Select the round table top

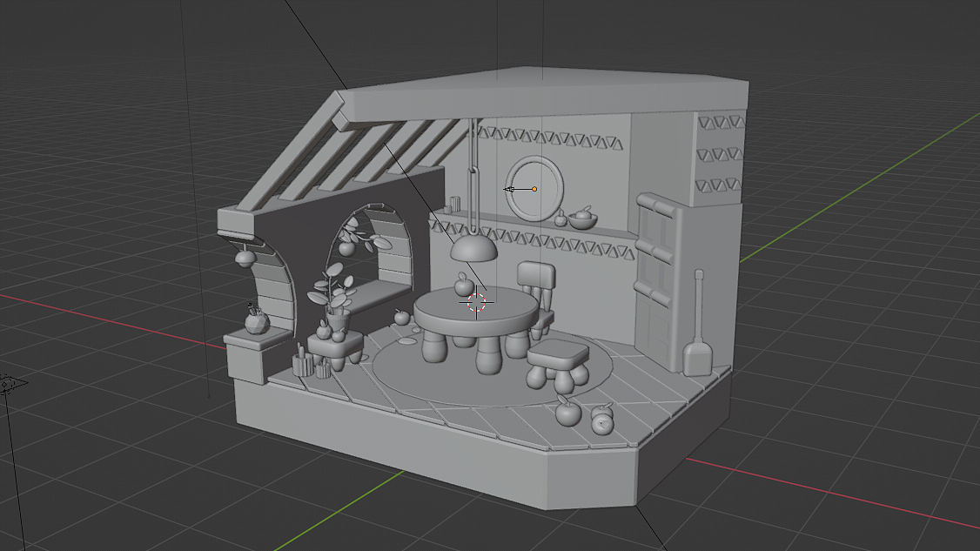(x=475, y=312)
